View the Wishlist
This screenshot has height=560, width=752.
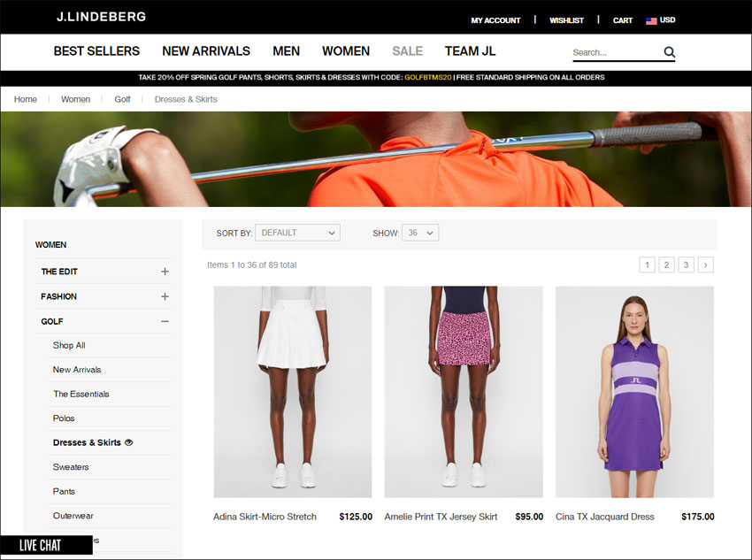566,20
